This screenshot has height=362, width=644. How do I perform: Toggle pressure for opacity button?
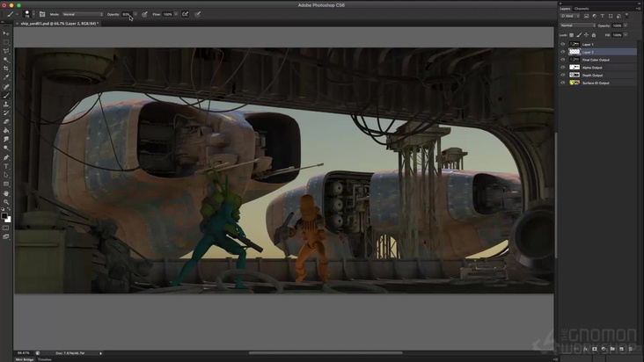pos(144,14)
